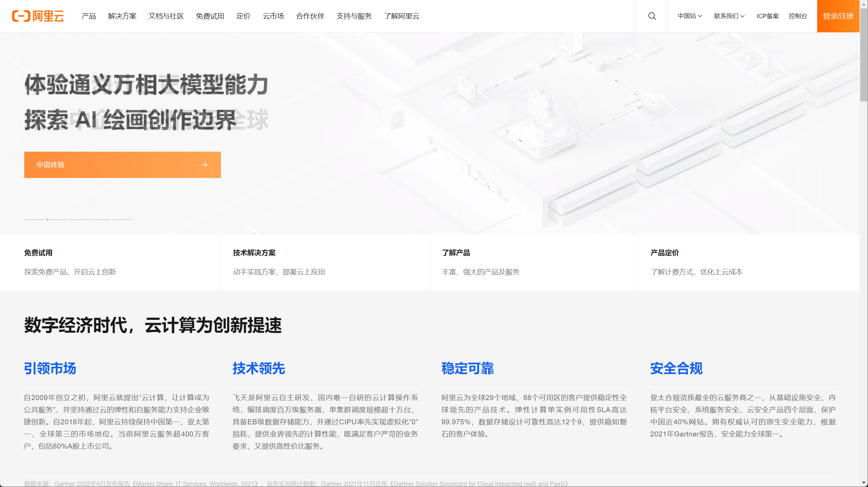Click the 稳定可靠 heading
Viewport: 868px width, 487px height.
click(468, 368)
